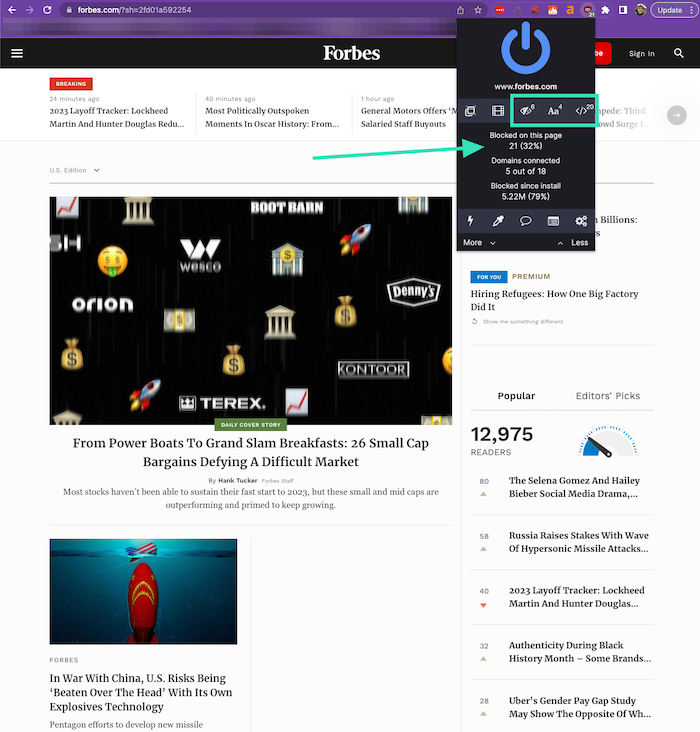Switch to the Editors' Picks tab
The width and height of the screenshot is (700, 732).
[x=608, y=396]
